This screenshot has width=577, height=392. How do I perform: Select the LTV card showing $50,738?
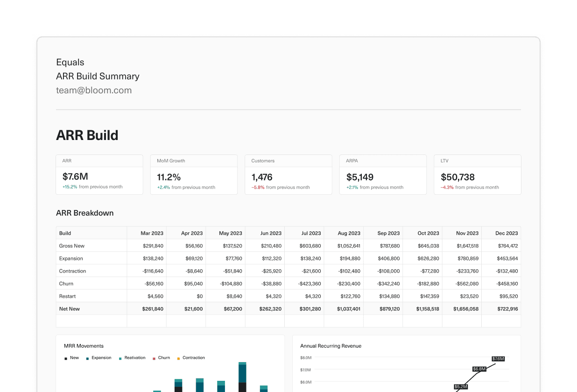(477, 175)
